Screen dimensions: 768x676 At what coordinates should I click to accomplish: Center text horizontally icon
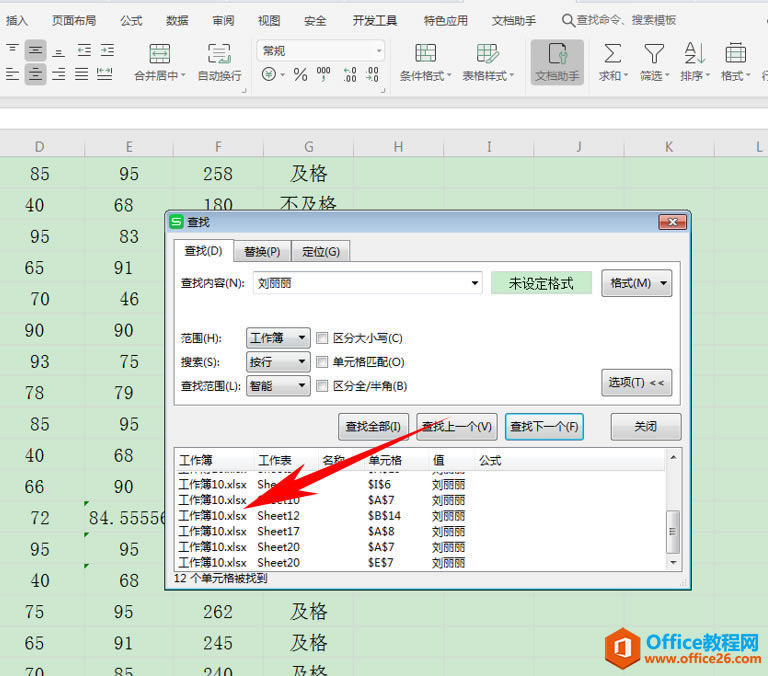[x=35, y=74]
